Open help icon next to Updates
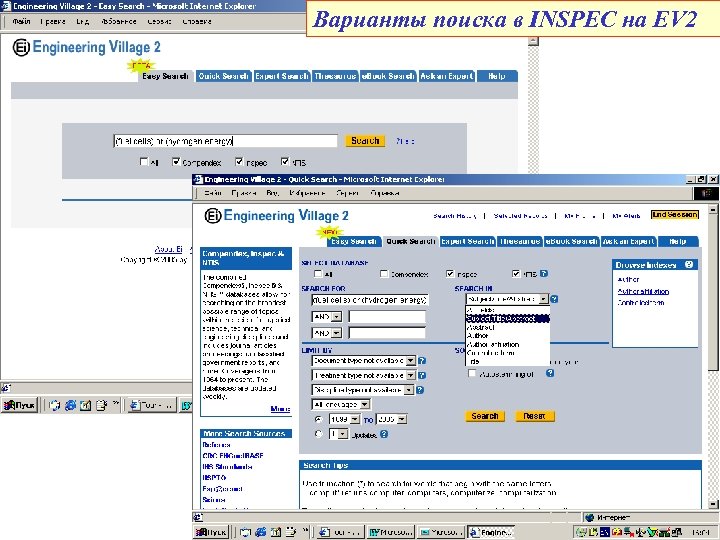The height and width of the screenshot is (540, 720). (x=384, y=434)
